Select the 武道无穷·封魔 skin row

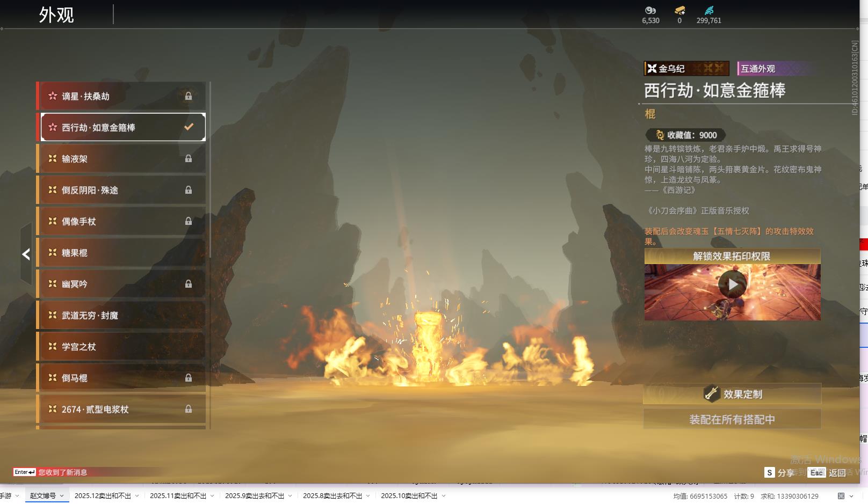121,315
